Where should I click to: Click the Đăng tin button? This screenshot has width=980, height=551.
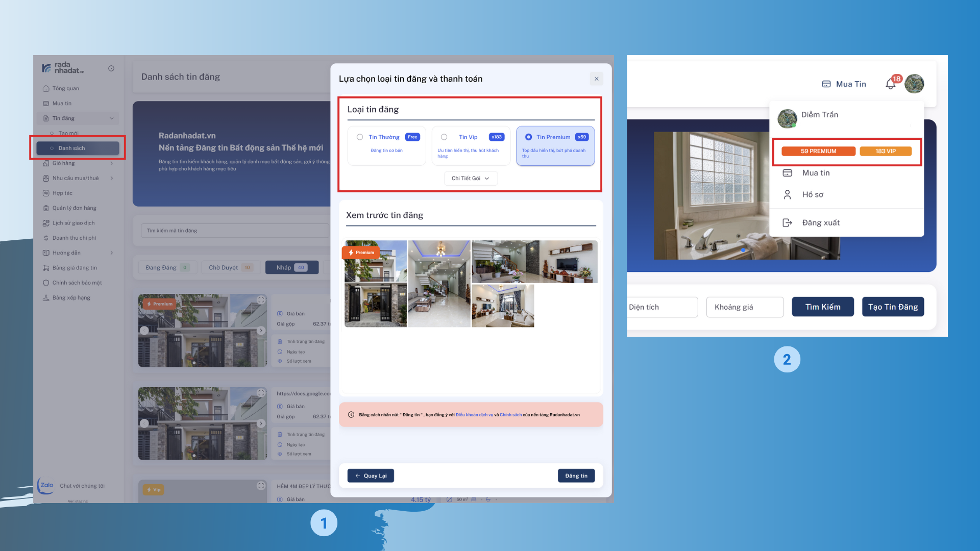(576, 475)
